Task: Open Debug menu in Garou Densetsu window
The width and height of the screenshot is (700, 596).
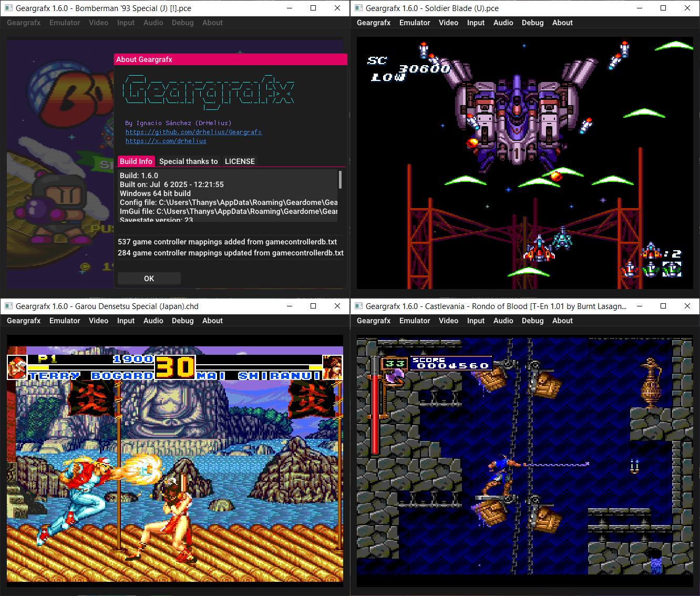Action: point(183,321)
